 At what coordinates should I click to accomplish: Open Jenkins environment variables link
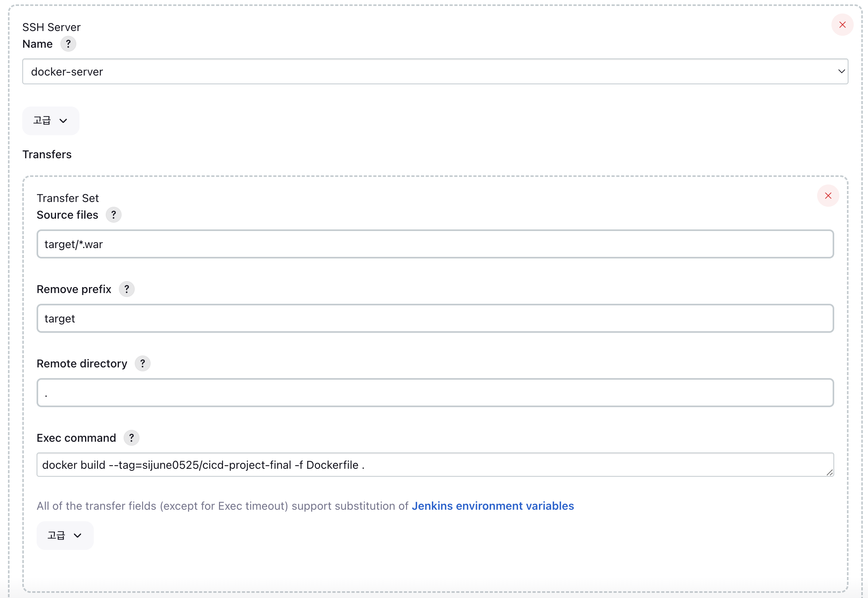click(492, 506)
